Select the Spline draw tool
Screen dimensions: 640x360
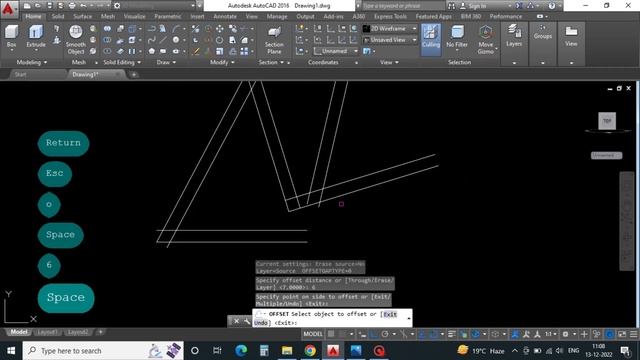coord(151,40)
